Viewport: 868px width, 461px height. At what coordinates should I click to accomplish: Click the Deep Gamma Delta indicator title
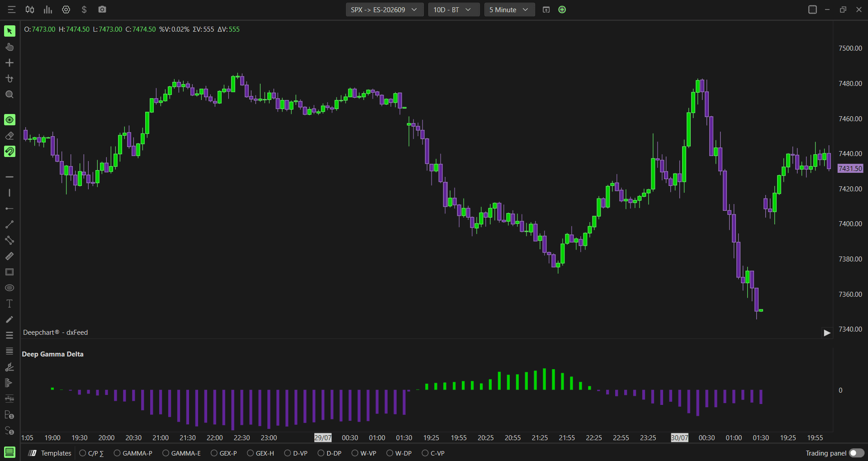(52, 354)
